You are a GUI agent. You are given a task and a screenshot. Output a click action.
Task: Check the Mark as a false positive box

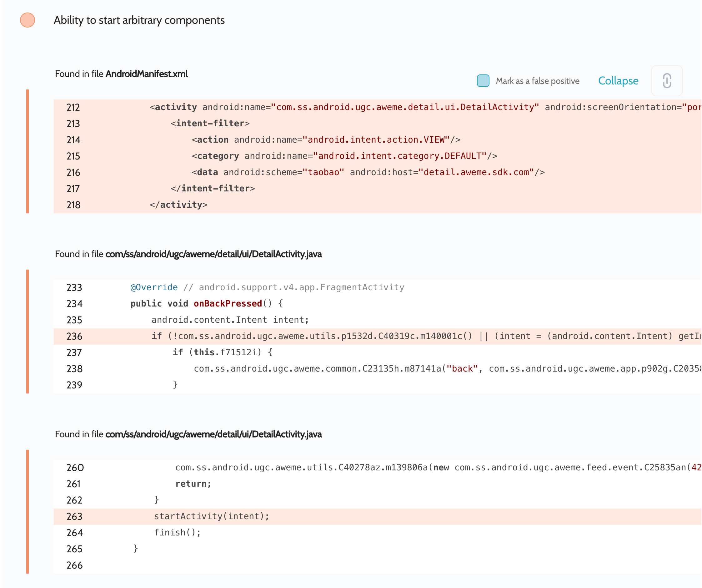(483, 81)
